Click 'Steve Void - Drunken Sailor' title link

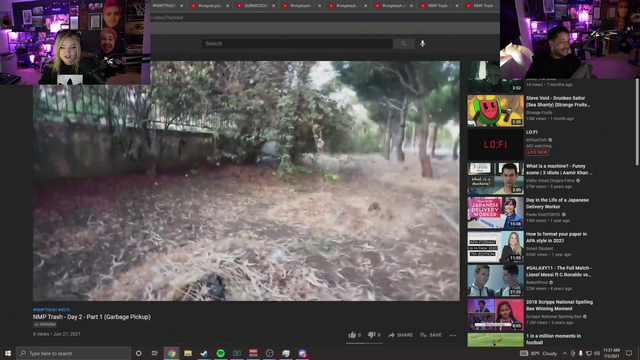click(x=558, y=101)
